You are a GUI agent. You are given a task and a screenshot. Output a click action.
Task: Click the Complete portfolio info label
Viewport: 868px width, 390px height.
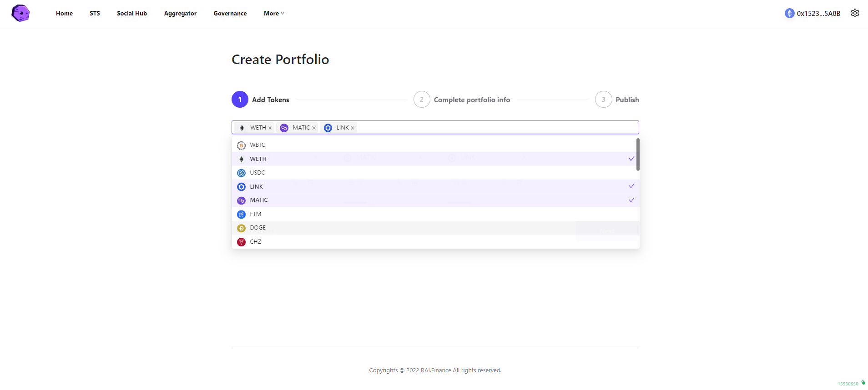[472, 100]
